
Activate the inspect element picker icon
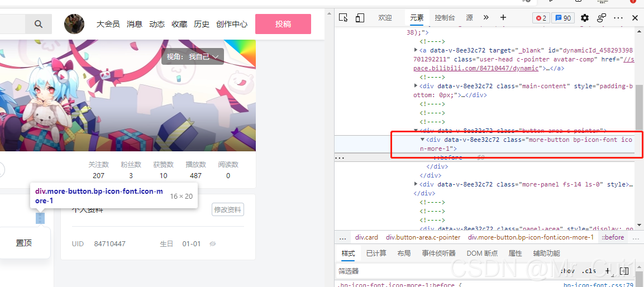point(344,18)
